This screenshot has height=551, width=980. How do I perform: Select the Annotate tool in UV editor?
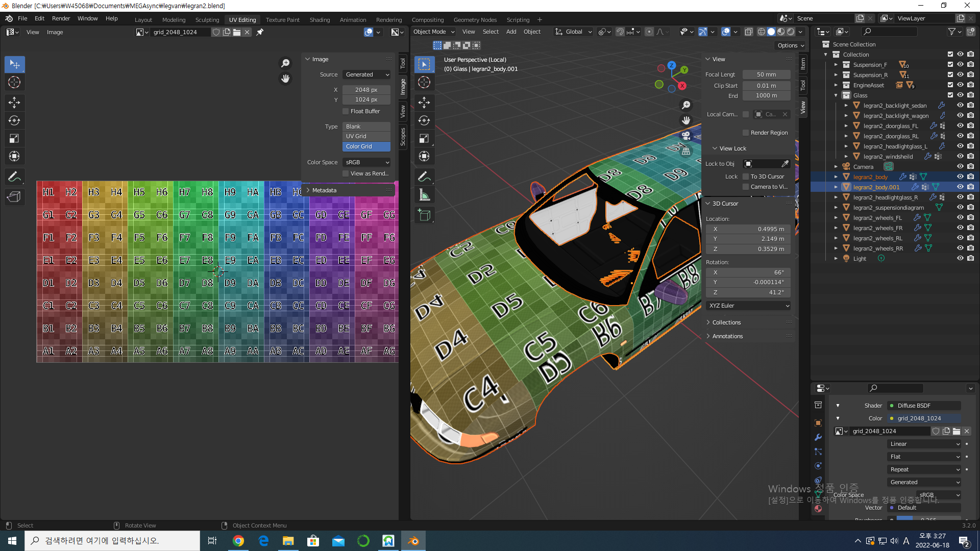pos(14,177)
